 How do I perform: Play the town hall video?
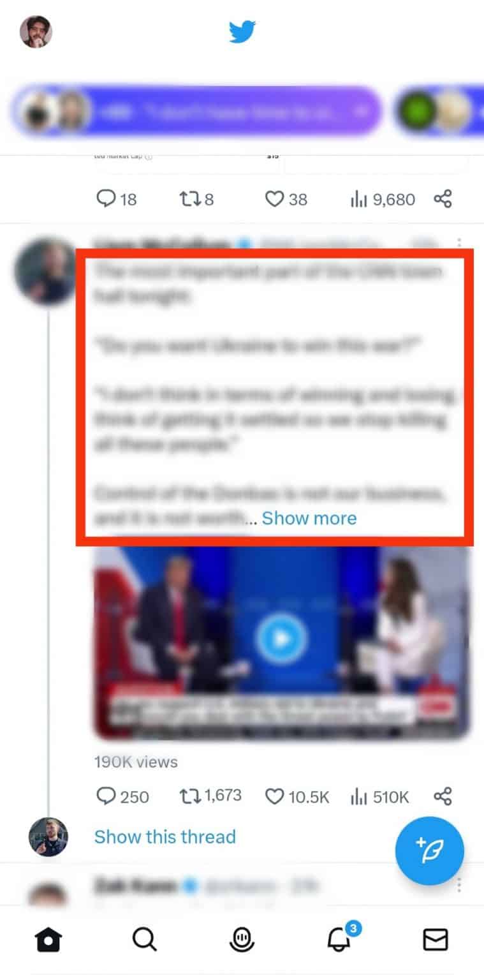click(281, 638)
